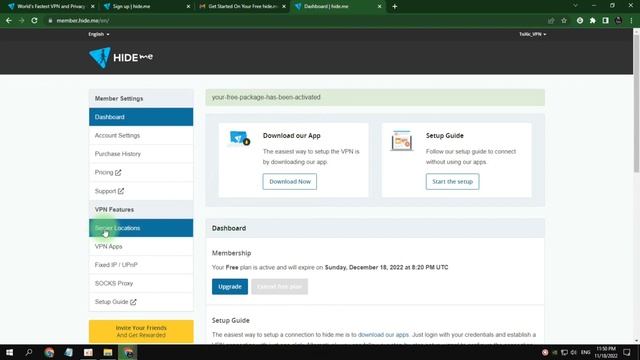
Task: Click the browser forward arrow
Action: tap(21, 20)
